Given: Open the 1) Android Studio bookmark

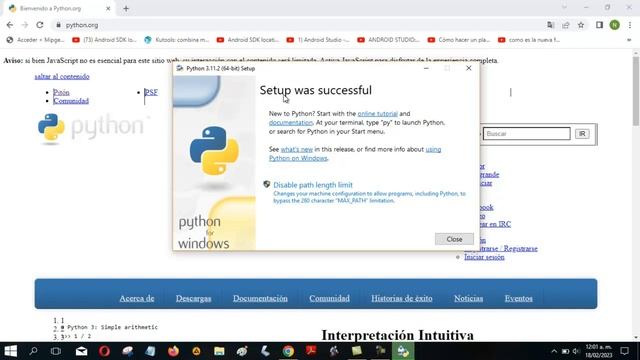Looking at the screenshot, I should (x=318, y=40).
